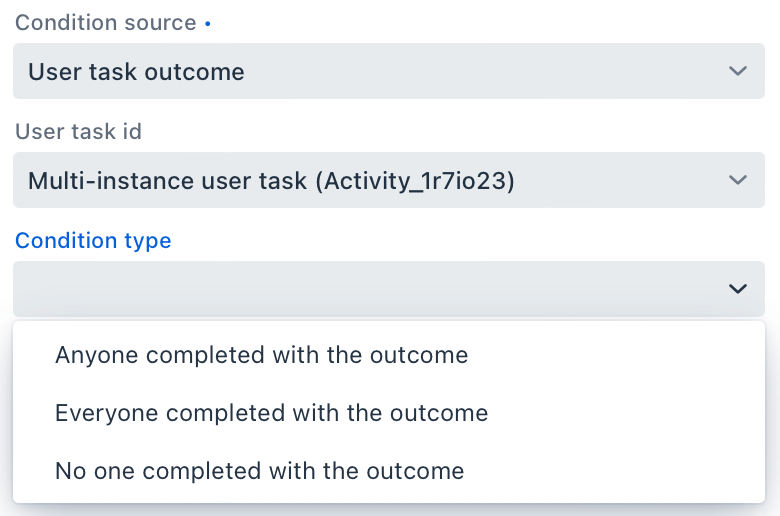Expand the dropdown showing "User task outcome"
780x516 pixels.
pyautogui.click(x=389, y=71)
